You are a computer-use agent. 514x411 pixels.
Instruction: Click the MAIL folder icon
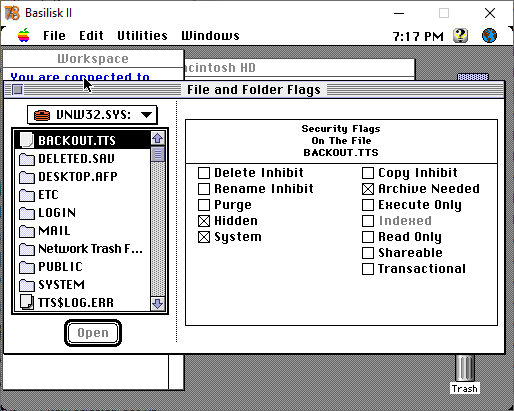(x=27, y=231)
